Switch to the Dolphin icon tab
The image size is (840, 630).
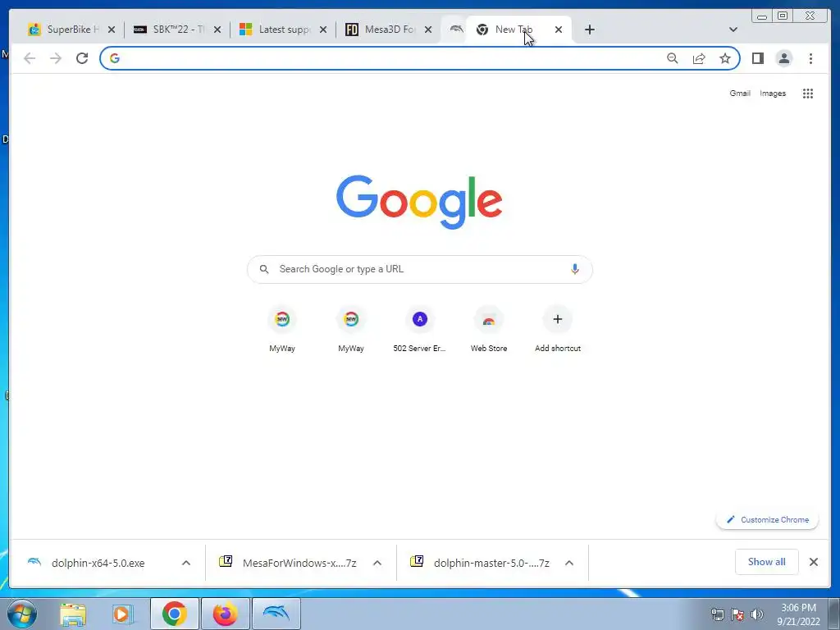(455, 30)
